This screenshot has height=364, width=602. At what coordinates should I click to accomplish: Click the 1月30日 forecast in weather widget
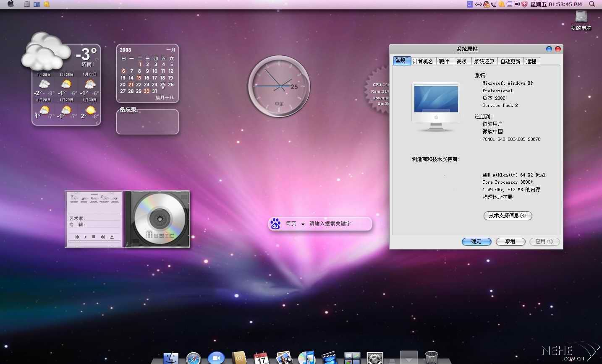(x=89, y=109)
